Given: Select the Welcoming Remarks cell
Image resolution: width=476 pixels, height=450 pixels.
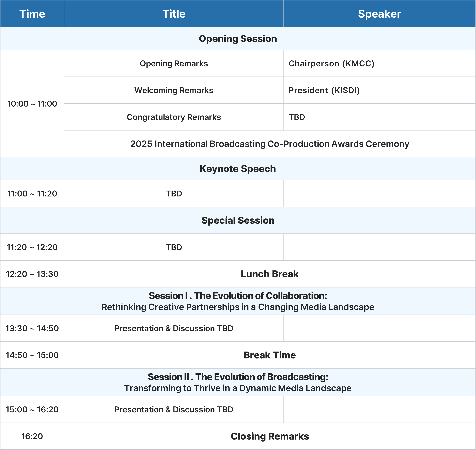Looking at the screenshot, I should [x=174, y=90].
